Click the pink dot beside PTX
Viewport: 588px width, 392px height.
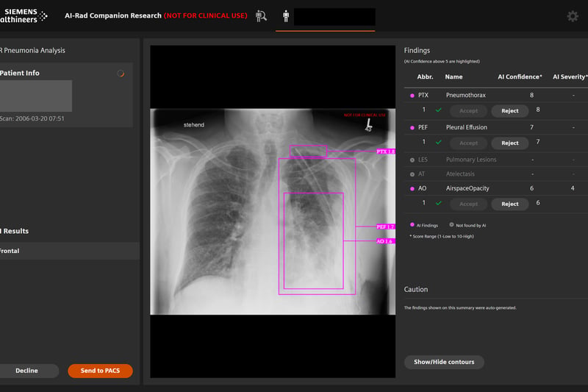pyautogui.click(x=412, y=96)
